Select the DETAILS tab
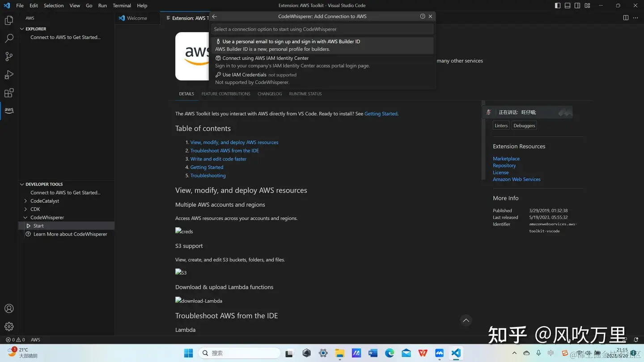The image size is (644, 362). [186, 94]
